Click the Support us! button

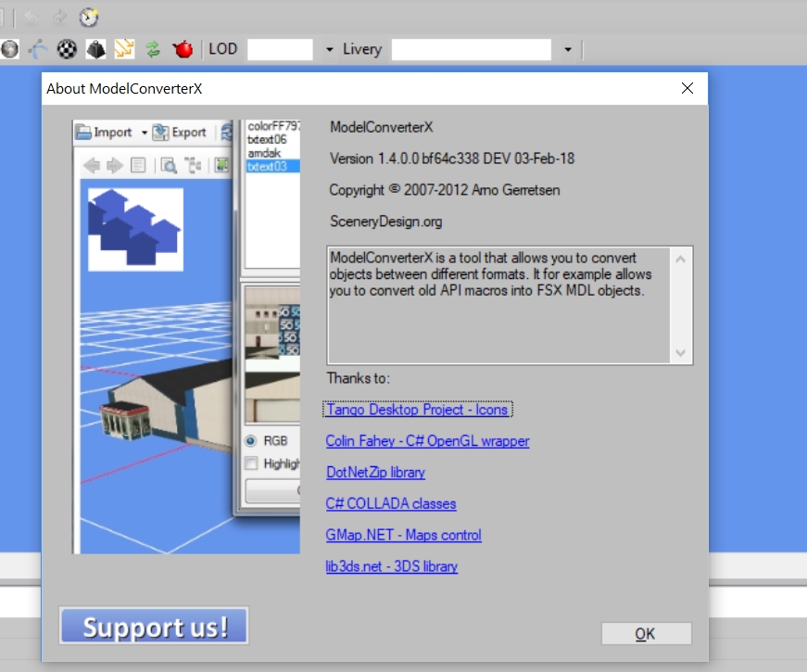(154, 627)
